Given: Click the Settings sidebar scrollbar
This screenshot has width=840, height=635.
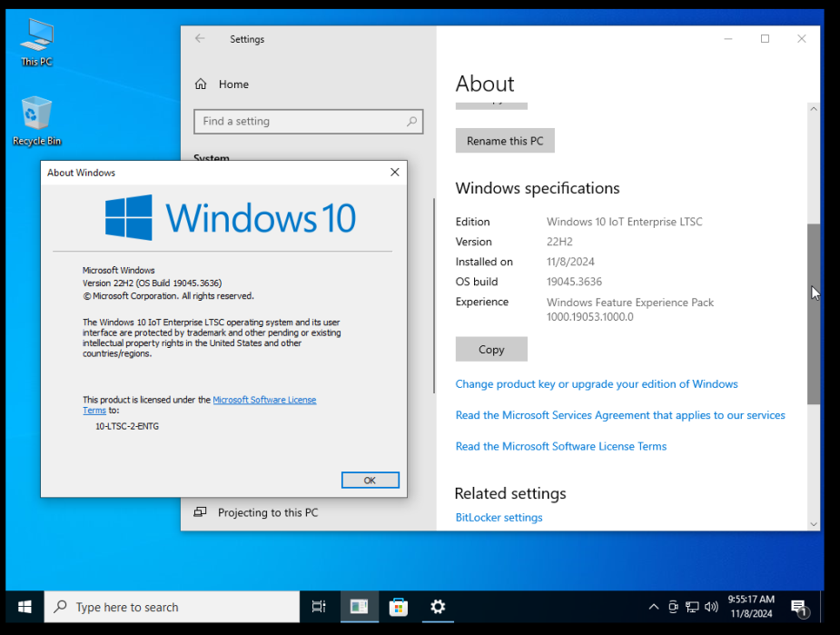Looking at the screenshot, I should [x=434, y=296].
